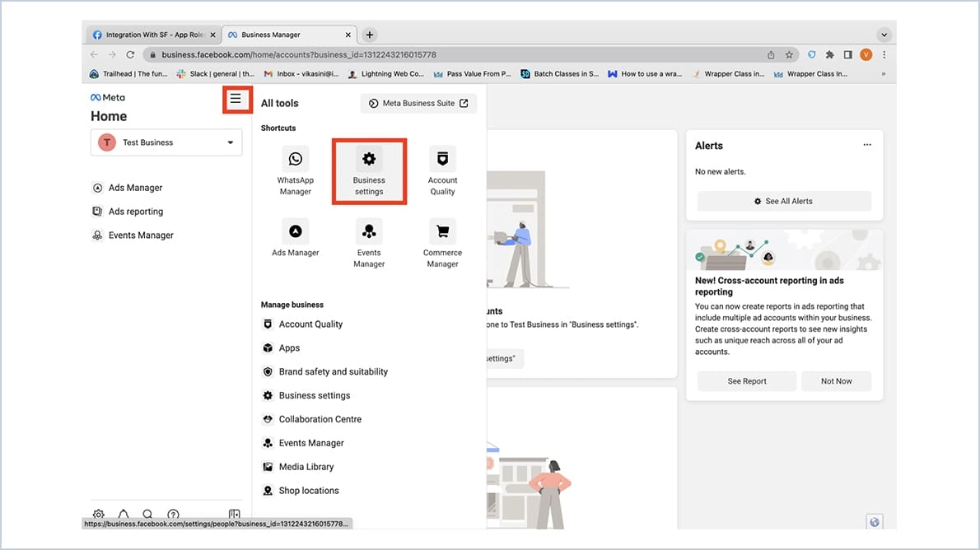This screenshot has width=980, height=550.
Task: Open Chrome's three-dot menu
Action: pyautogui.click(x=884, y=55)
